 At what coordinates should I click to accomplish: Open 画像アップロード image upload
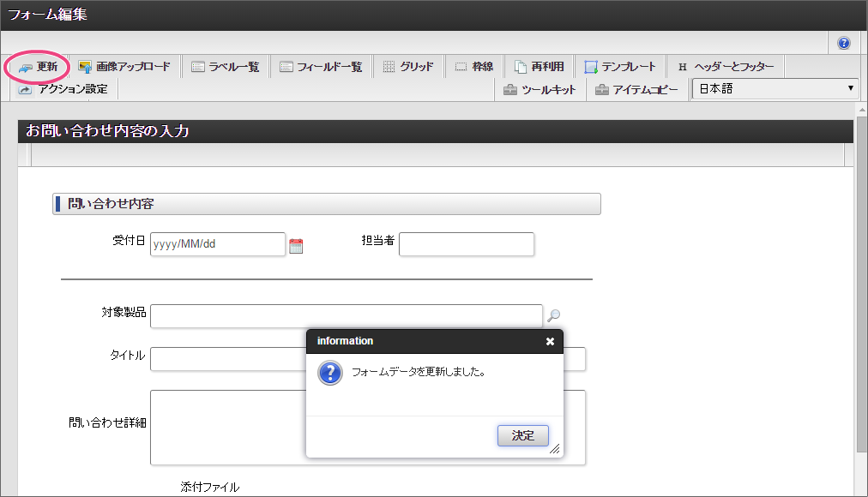tap(124, 67)
